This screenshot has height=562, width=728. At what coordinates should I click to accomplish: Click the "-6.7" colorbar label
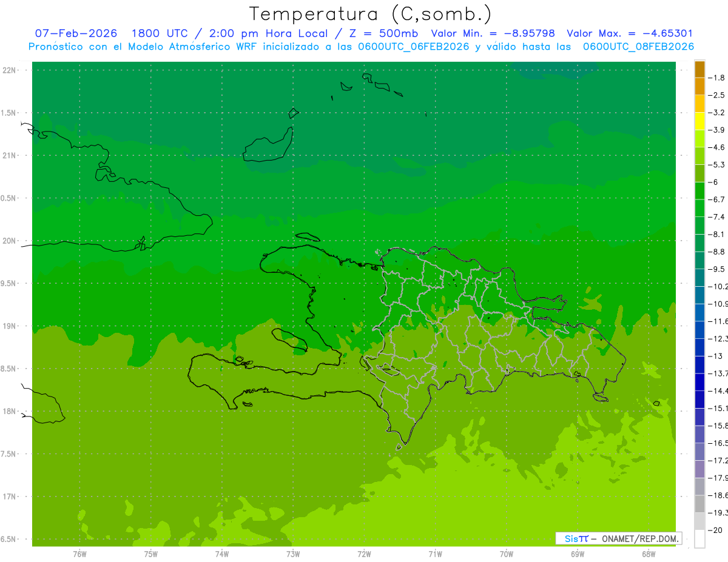pos(716,199)
